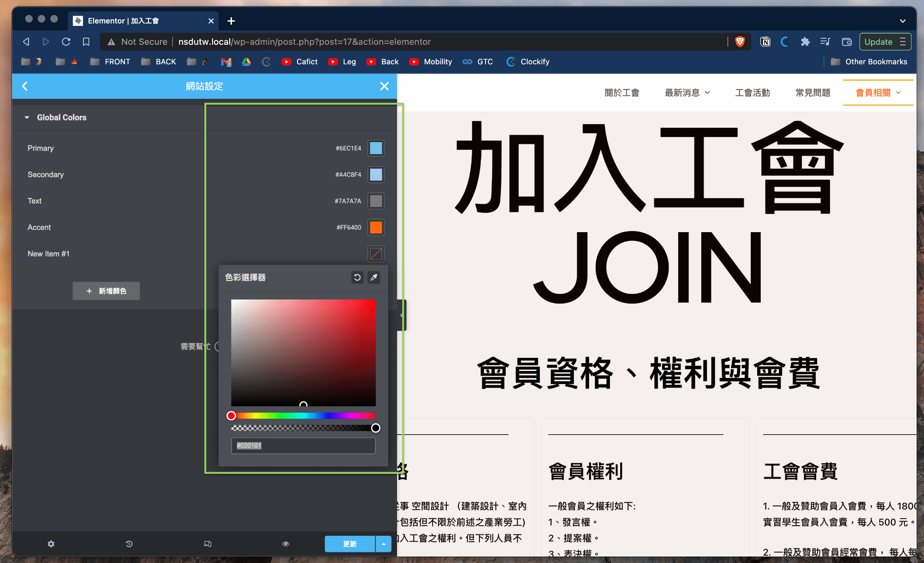Open the 常見問題 menu item
924x563 pixels.
(x=812, y=93)
